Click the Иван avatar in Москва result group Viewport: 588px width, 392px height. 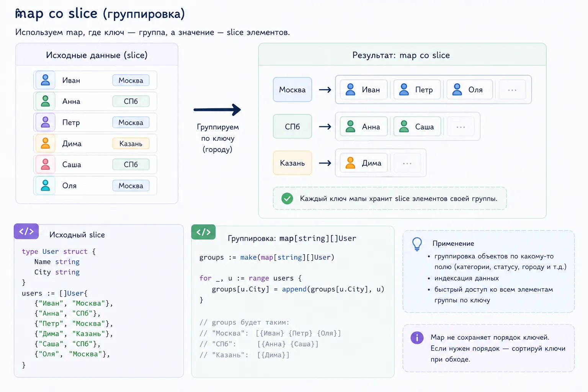coord(350,89)
